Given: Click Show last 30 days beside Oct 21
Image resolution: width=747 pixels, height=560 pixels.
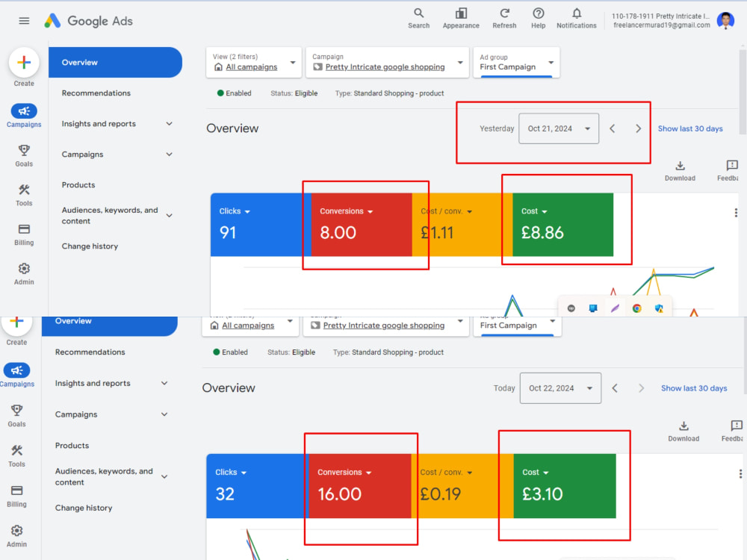Looking at the screenshot, I should coord(690,128).
